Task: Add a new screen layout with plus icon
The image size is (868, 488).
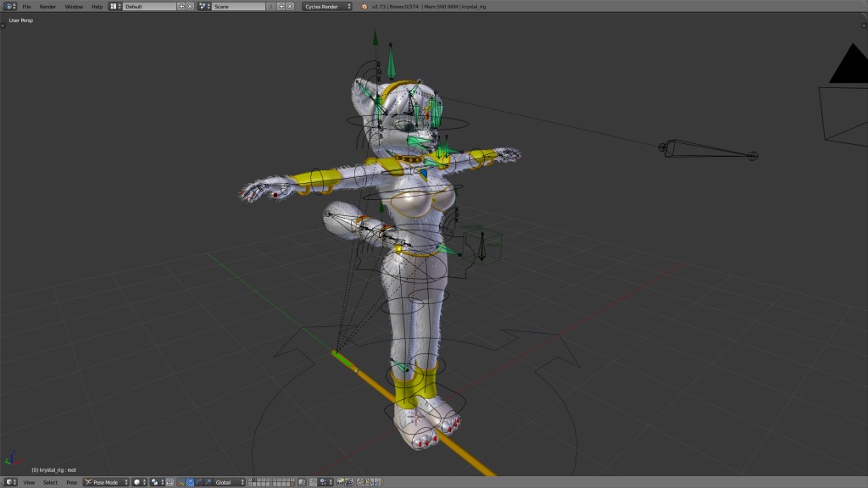Action: point(181,6)
